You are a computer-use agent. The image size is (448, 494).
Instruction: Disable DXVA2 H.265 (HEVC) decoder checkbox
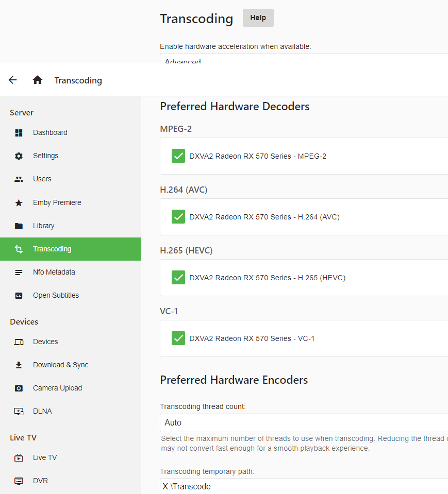178,278
